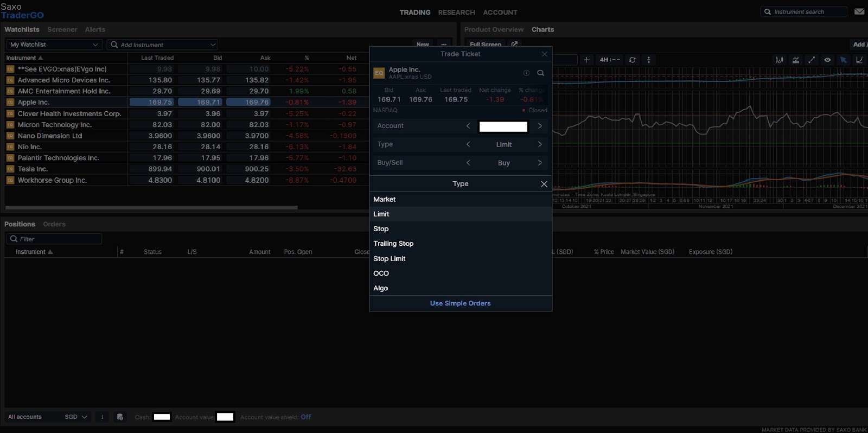
Task: Select Stop Limit order type
Action: 461,259
